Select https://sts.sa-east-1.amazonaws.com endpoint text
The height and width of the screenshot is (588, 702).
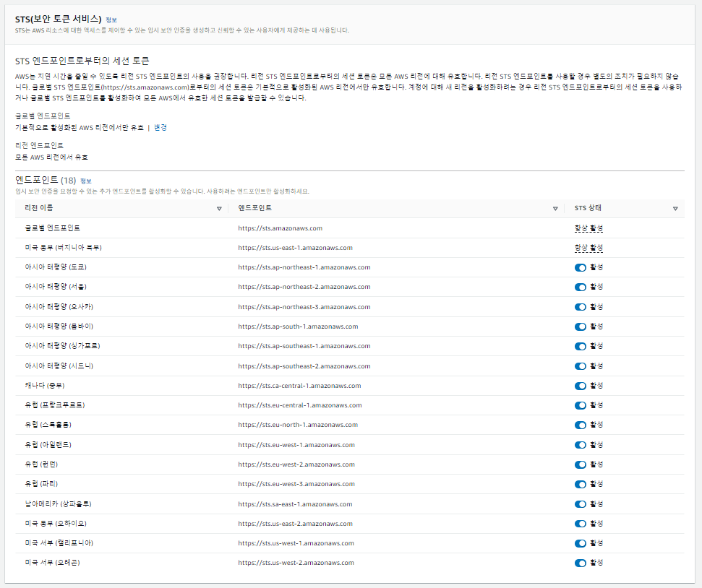296,504
